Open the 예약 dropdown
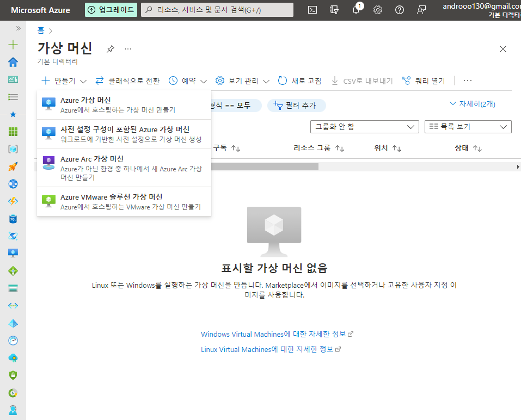This screenshot has width=521, height=420. pyautogui.click(x=187, y=81)
